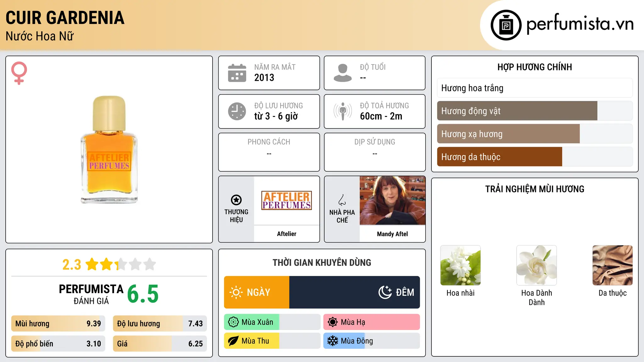The height and width of the screenshot is (362, 644).
Task: Open the Mandy Aftel perfumer name
Action: (392, 234)
